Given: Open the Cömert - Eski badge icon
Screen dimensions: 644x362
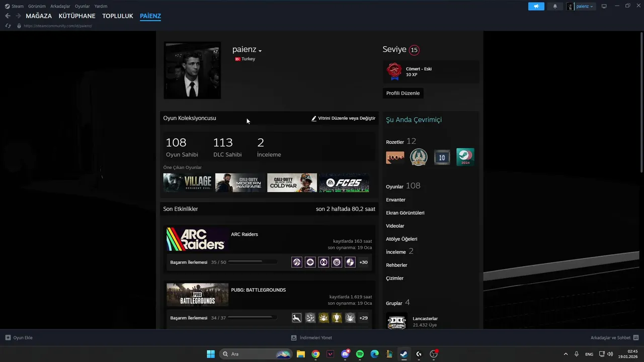Looking at the screenshot, I should [x=394, y=71].
